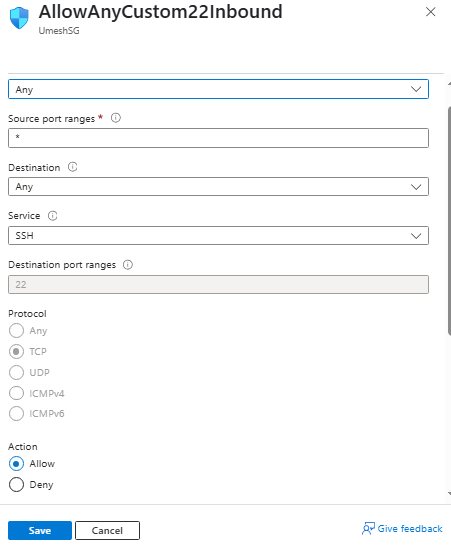Click the UmeshSG subtitle text
451x551 pixels.
click(59, 31)
